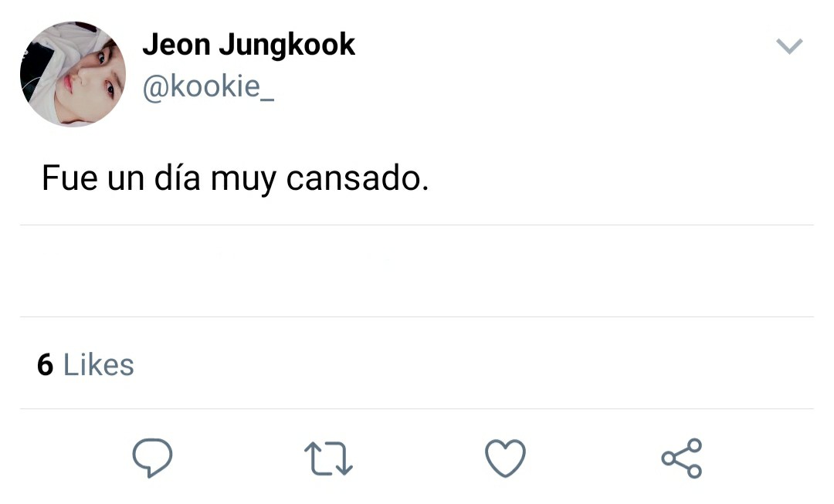Open the comment bubble to write a reply

[x=152, y=458]
